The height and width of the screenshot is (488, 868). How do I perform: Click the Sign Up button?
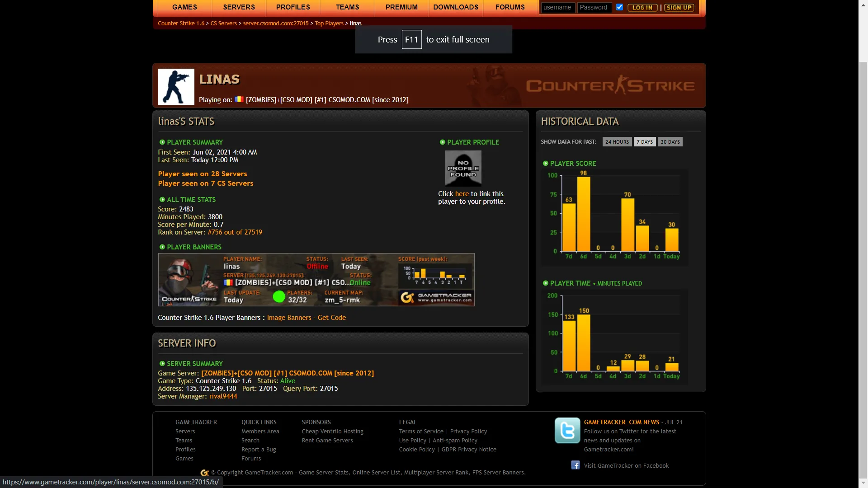[x=679, y=8]
